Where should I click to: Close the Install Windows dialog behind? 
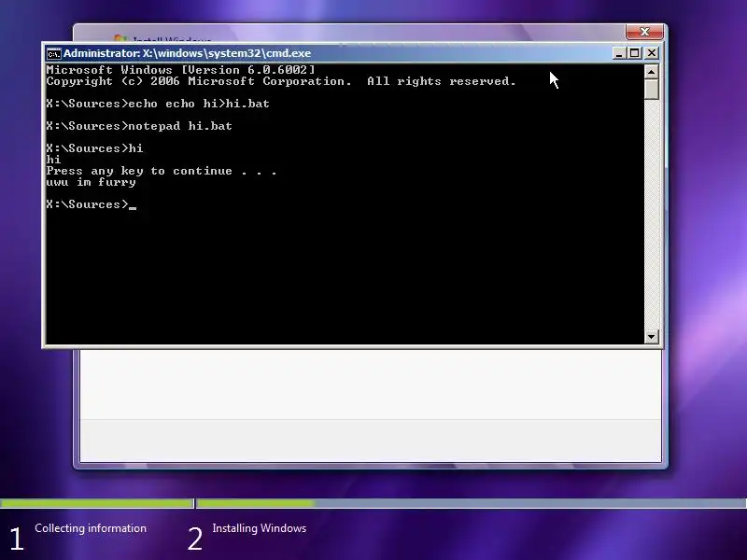644,32
